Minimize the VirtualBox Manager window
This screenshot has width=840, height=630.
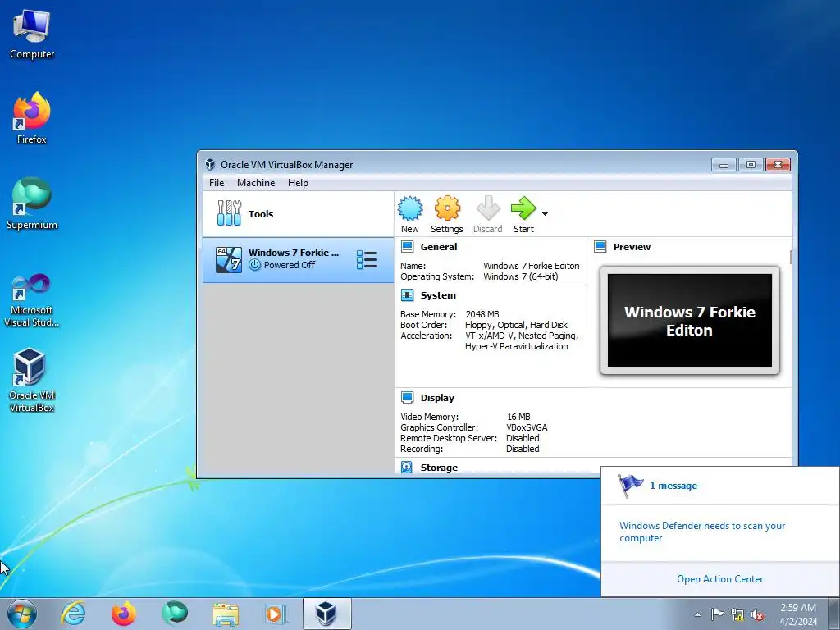pos(724,164)
